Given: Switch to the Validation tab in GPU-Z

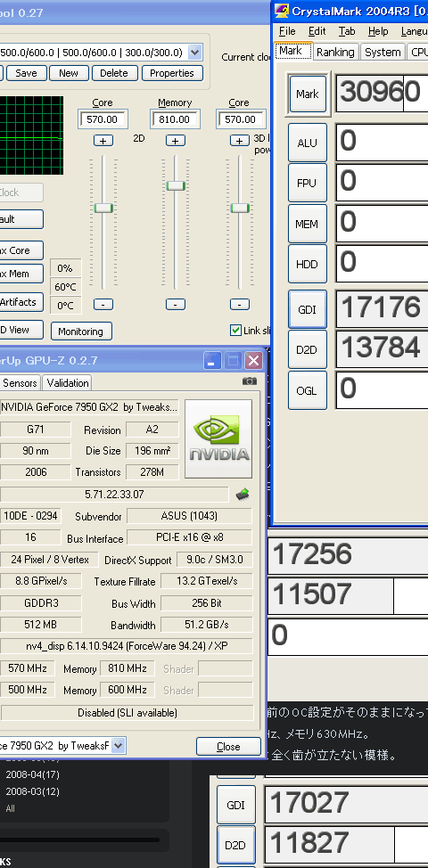Looking at the screenshot, I should [x=68, y=383].
